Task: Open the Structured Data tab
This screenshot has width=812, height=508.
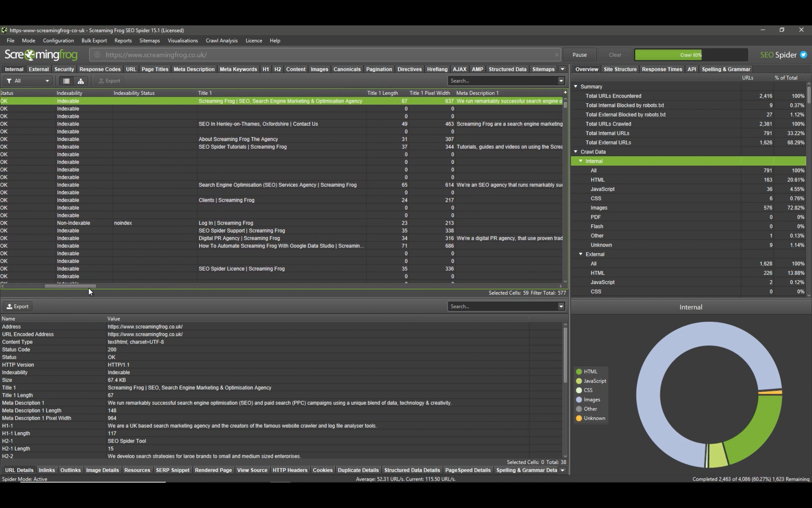Action: [x=507, y=69]
